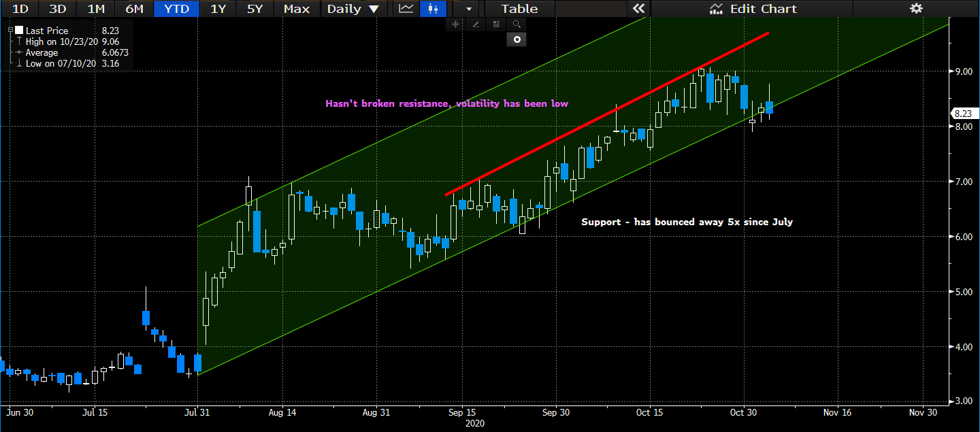This screenshot has height=432, width=980.
Task: Click the 8.23 last price axis label
Action: click(963, 114)
